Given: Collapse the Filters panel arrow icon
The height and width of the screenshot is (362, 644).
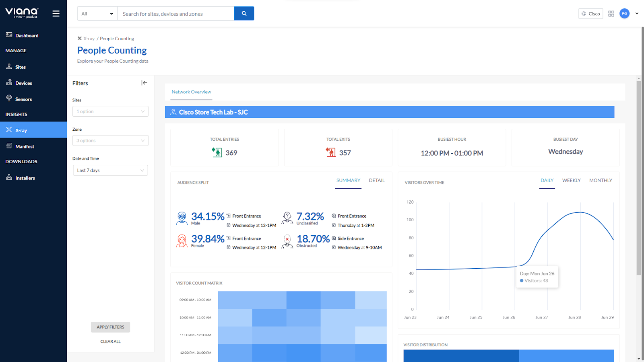Looking at the screenshot, I should pos(144,83).
